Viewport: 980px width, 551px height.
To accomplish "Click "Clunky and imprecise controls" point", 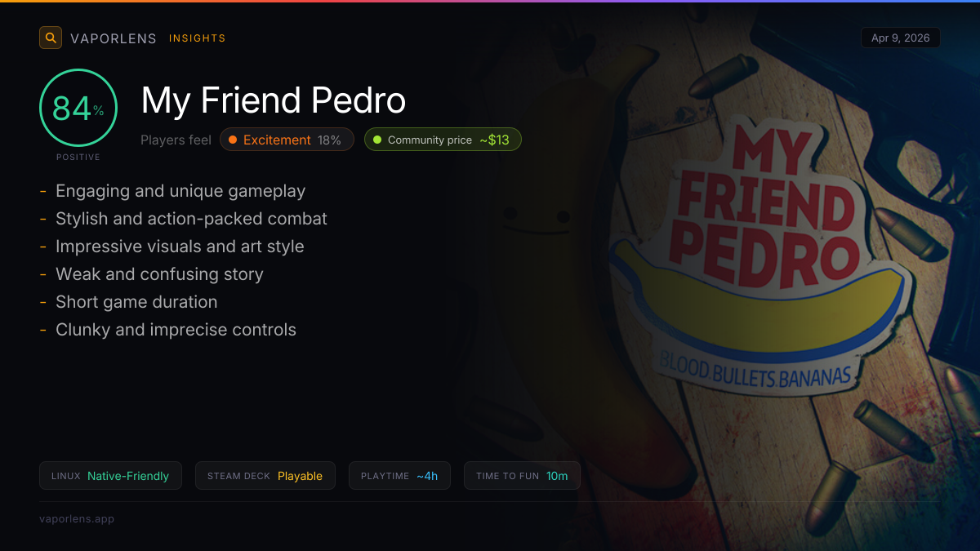I will [x=176, y=330].
